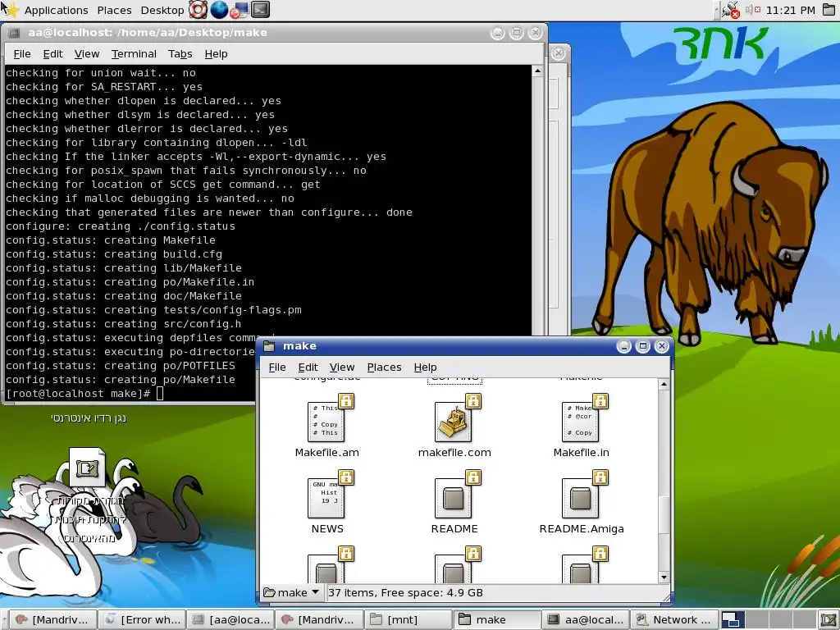Click the terminal scrollbar up arrow
The image size is (840, 630).
pos(537,71)
